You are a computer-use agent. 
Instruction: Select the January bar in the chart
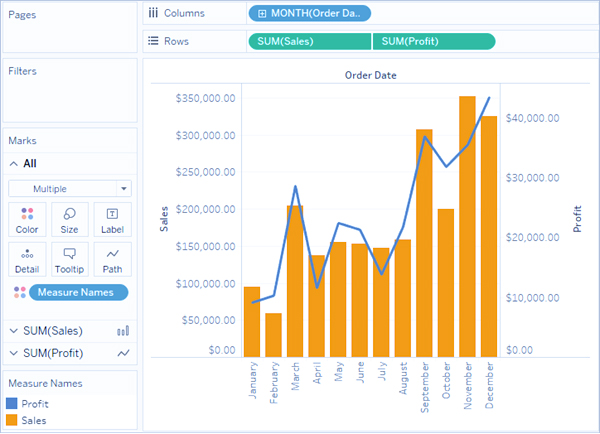coord(252,322)
